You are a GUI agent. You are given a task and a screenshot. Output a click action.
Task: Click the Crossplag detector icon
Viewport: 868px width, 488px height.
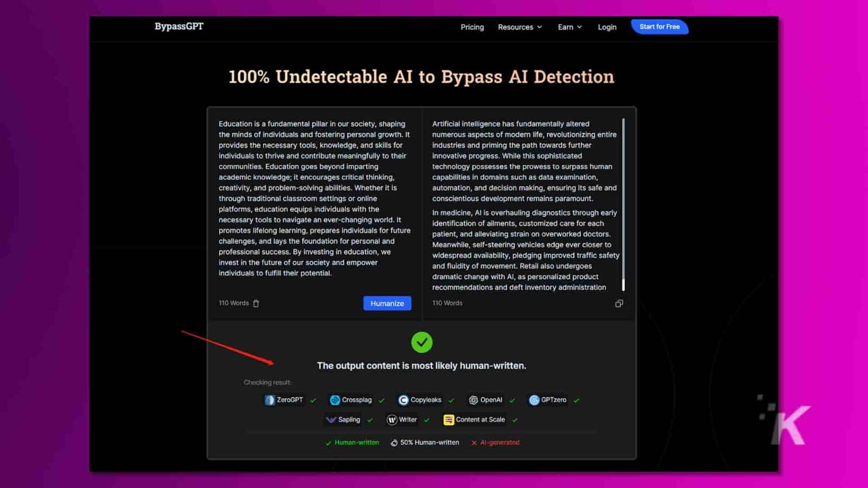[x=335, y=400]
